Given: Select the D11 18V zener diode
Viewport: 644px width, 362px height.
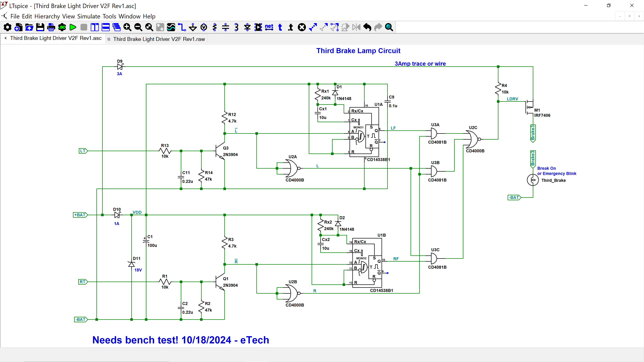Looking at the screenshot, I should (x=131, y=264).
